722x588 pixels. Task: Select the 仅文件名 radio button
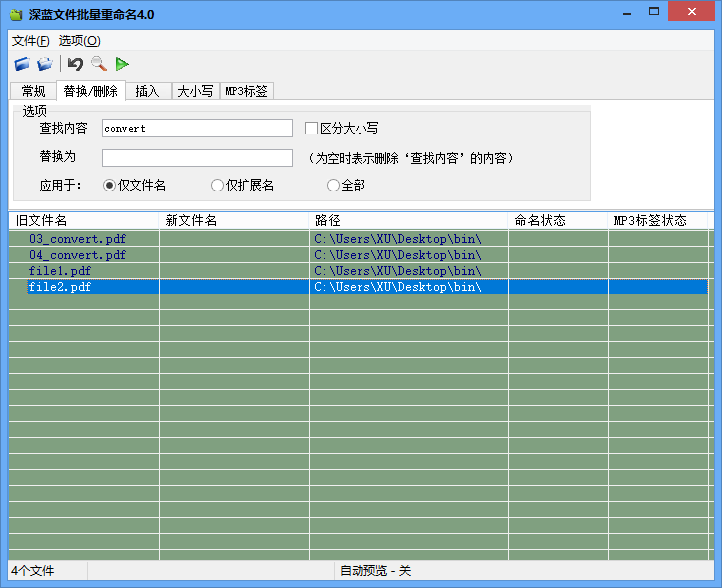pos(109,185)
